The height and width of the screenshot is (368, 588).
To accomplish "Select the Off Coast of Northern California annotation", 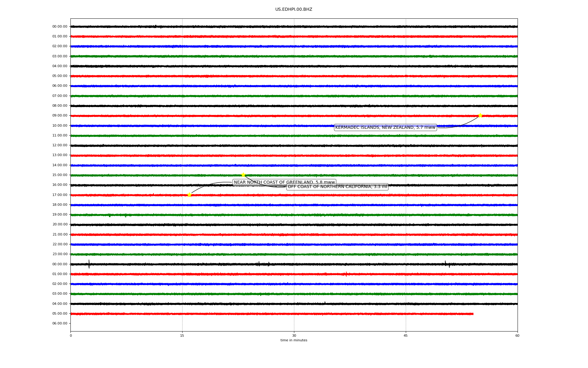I will click(x=337, y=186).
